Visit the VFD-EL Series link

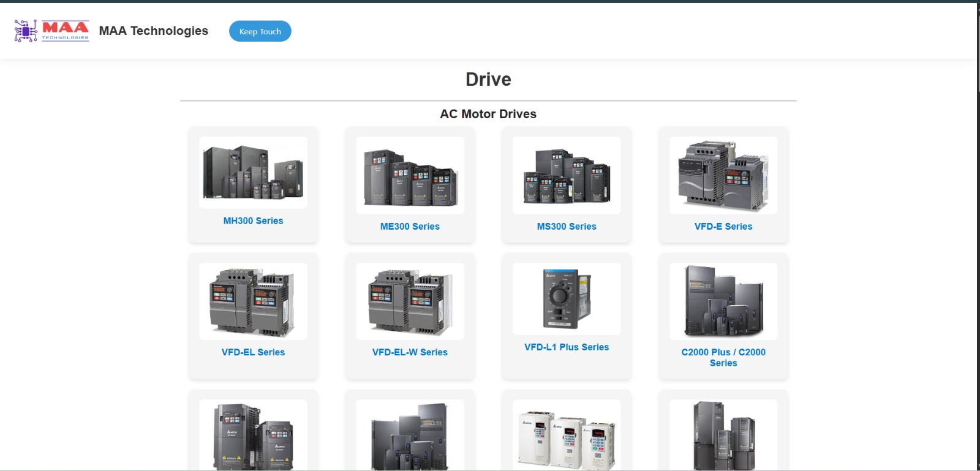click(253, 352)
